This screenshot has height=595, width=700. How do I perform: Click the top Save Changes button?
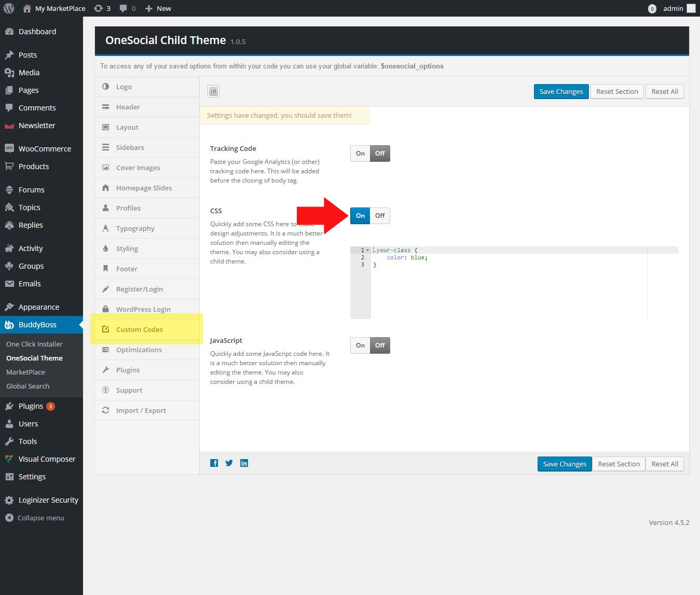point(561,92)
